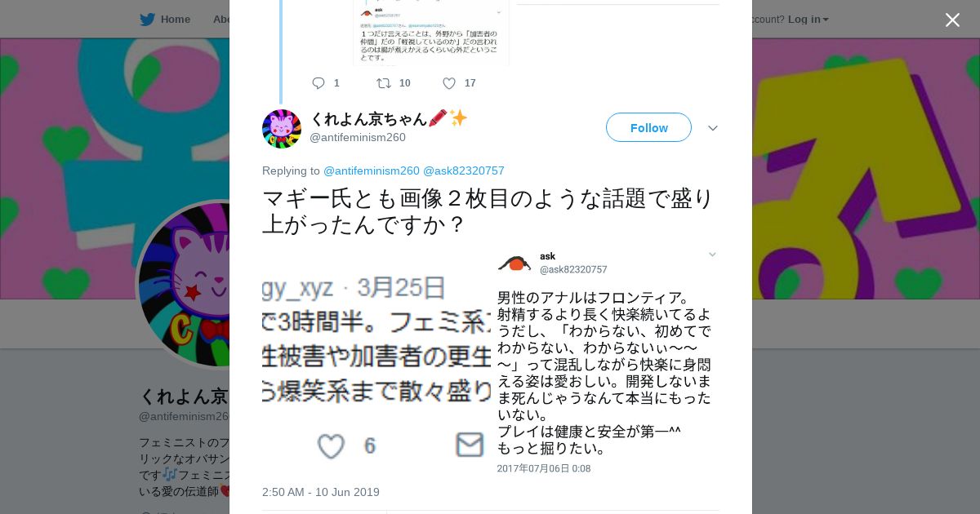Screen dimensions: 980x514
Task: Open the quoted image thumbnail in the upper tweet
Action: pyautogui.click(x=431, y=33)
